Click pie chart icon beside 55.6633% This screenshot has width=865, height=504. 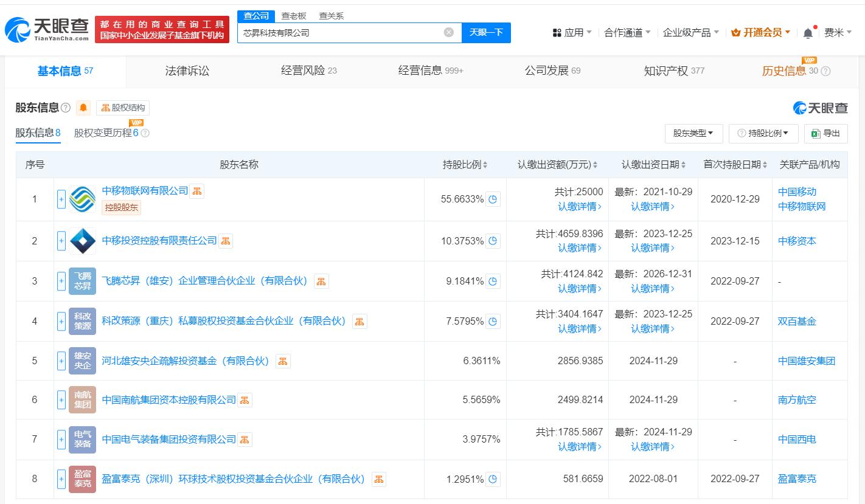tap(493, 199)
